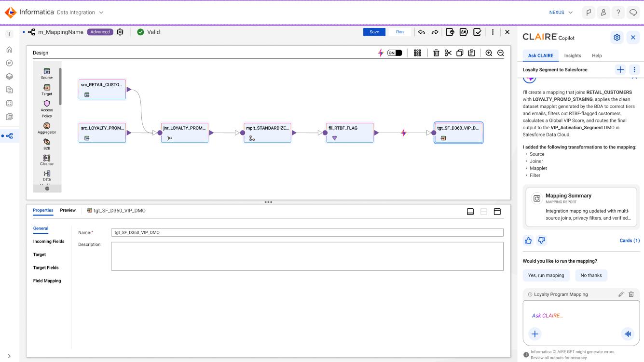
Task: Open the Home icon in left sidebar
Action: pos(9,49)
